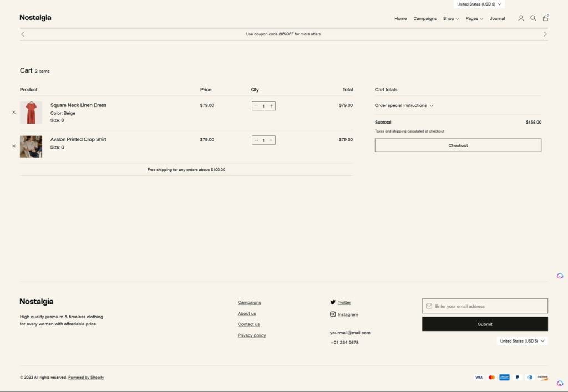Decrease Avalon Crop Shirt quantity with minus
568x392 pixels.
(x=256, y=140)
